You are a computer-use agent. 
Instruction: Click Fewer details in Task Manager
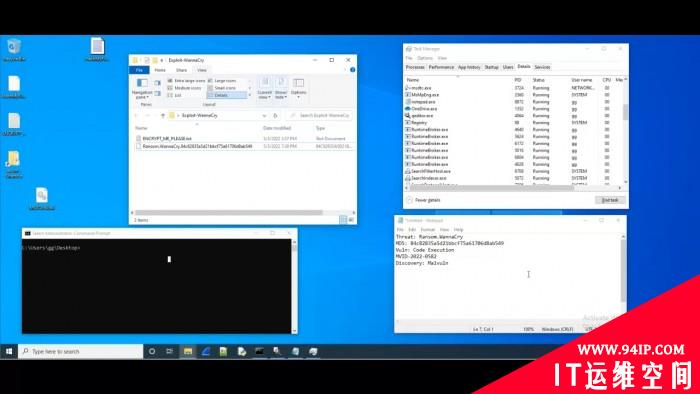[424, 200]
